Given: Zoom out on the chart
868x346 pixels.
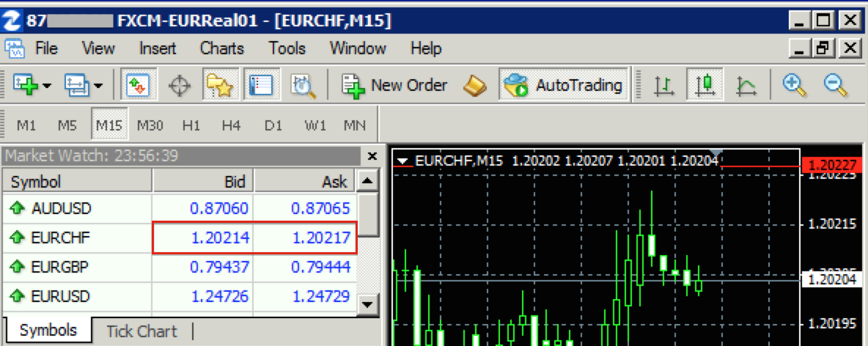Looking at the screenshot, I should click(x=835, y=85).
